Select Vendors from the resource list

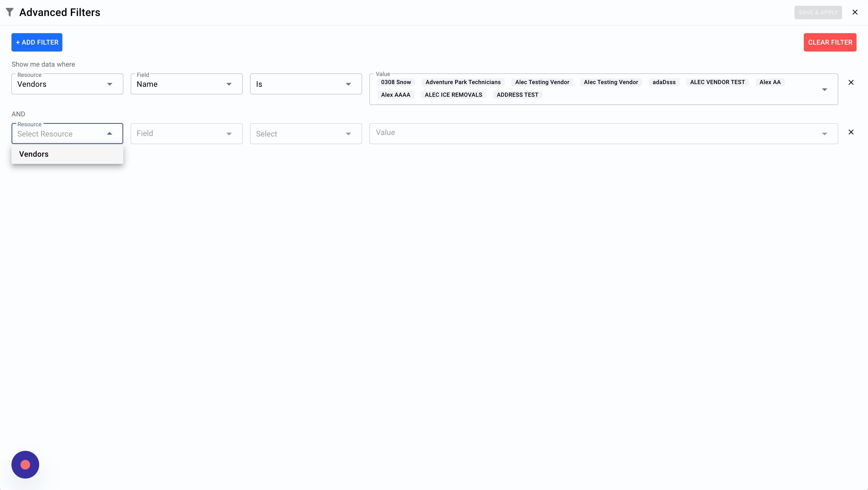click(x=34, y=154)
